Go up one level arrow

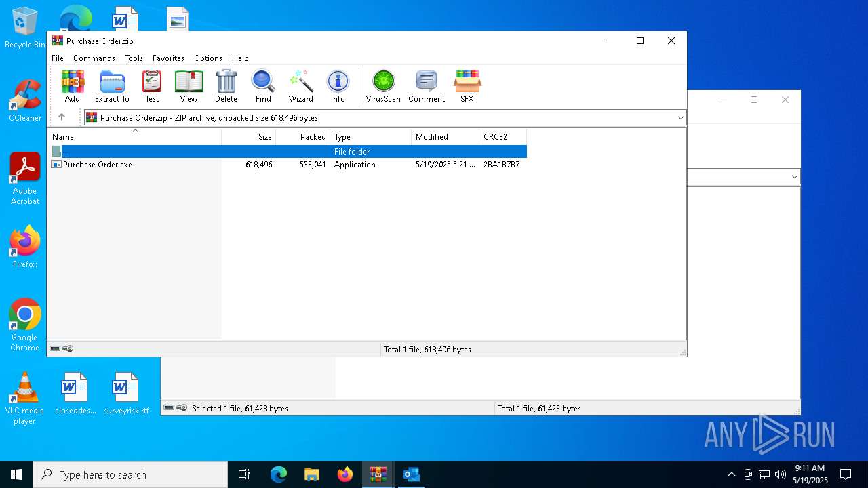pos(62,117)
